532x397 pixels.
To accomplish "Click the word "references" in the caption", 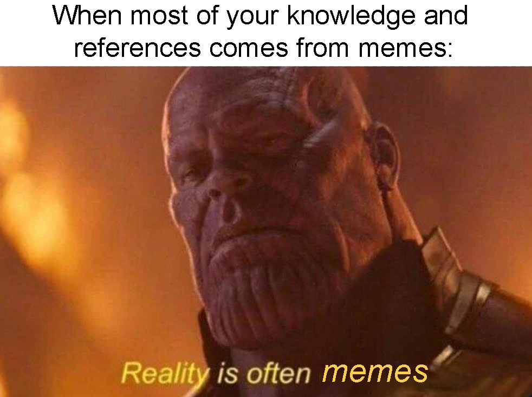I will click(x=138, y=48).
